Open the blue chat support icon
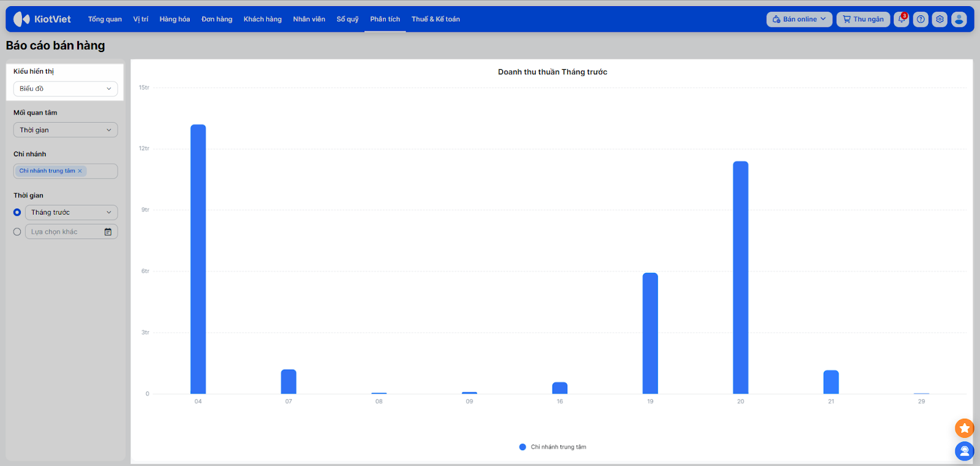Image resolution: width=980 pixels, height=466 pixels. (x=964, y=451)
